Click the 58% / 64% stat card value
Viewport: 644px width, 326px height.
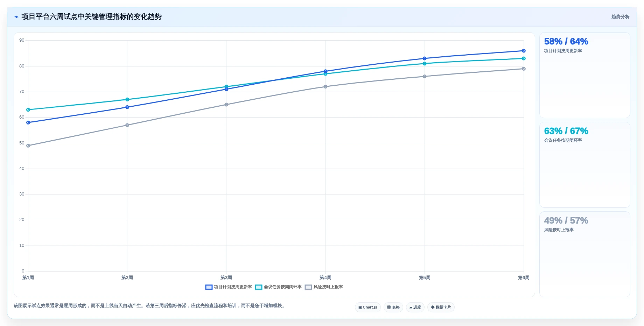coord(566,41)
